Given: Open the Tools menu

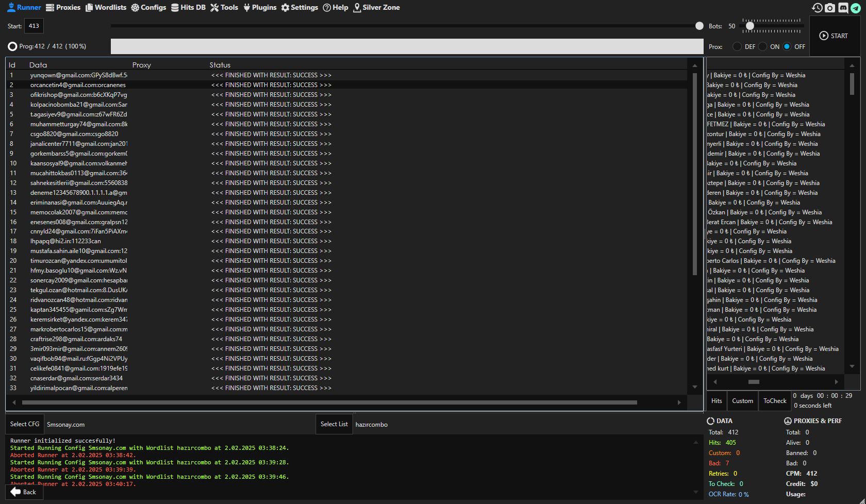Looking at the screenshot, I should point(224,7).
